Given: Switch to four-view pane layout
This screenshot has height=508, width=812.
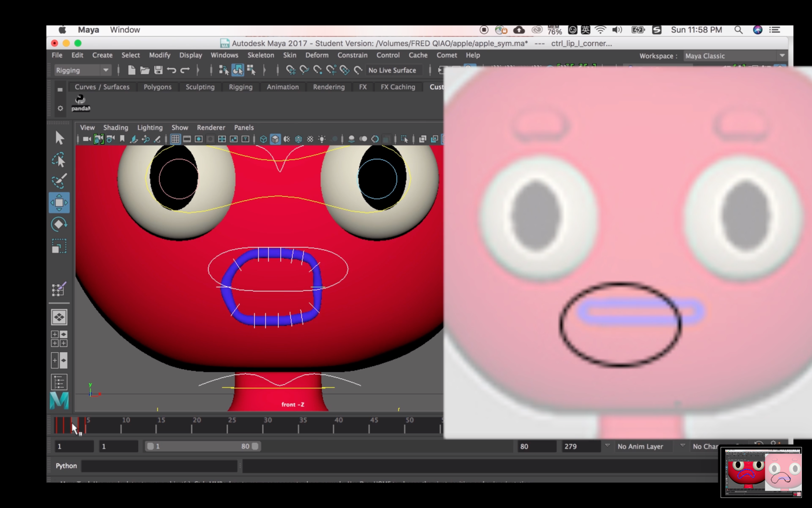Looking at the screenshot, I should 59,339.
